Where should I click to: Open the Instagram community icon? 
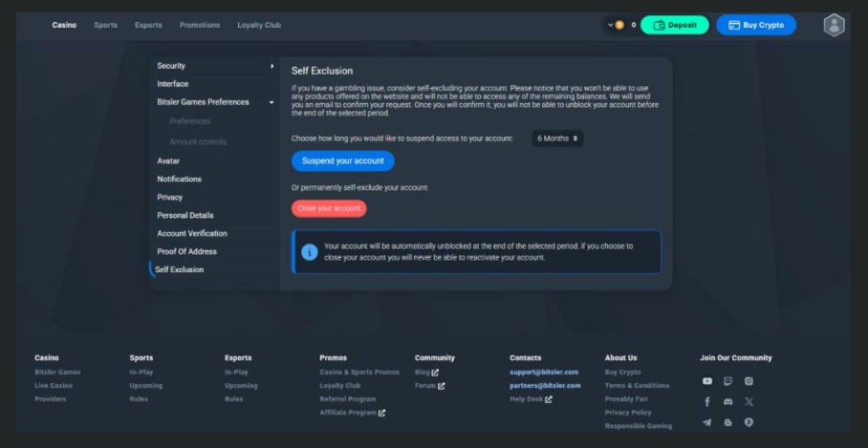pyautogui.click(x=749, y=381)
